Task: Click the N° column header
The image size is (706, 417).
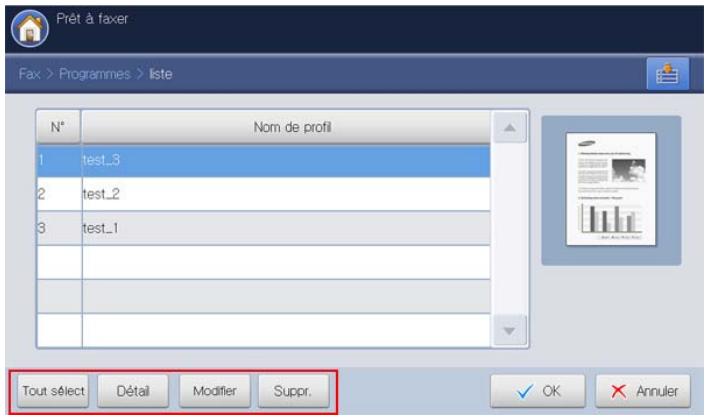Action: (59, 127)
